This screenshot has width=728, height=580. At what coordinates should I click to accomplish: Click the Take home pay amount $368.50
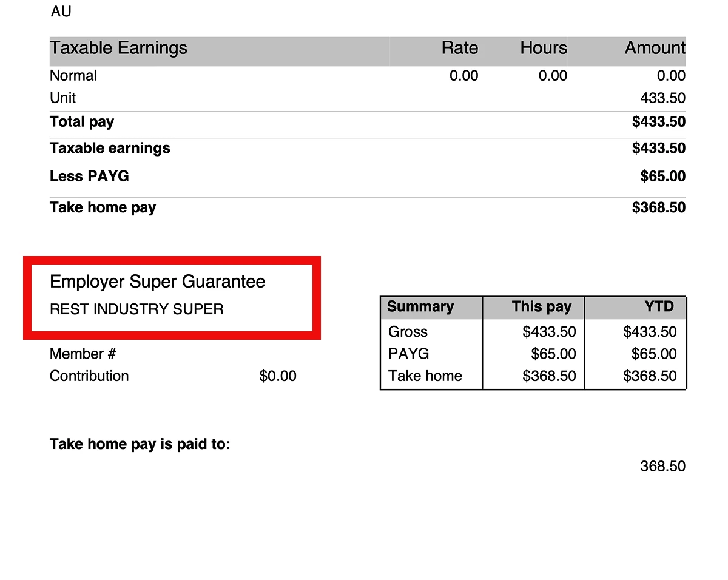pyautogui.click(x=658, y=207)
